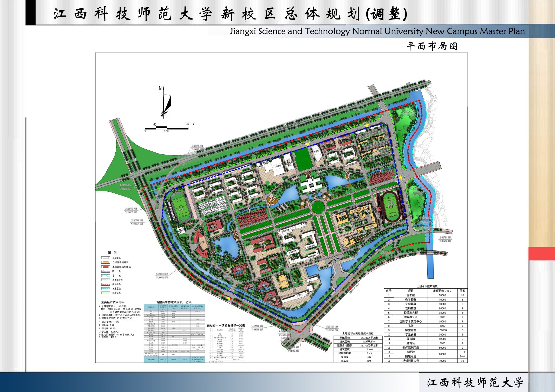Click the eastern red running track stadium
Viewport: 555px width, 392px height.
pos(391,207)
